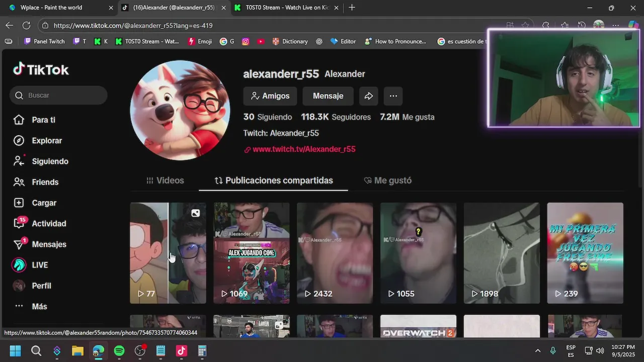Switch to T0ST0 Stream Kick browser tab

[282, 8]
